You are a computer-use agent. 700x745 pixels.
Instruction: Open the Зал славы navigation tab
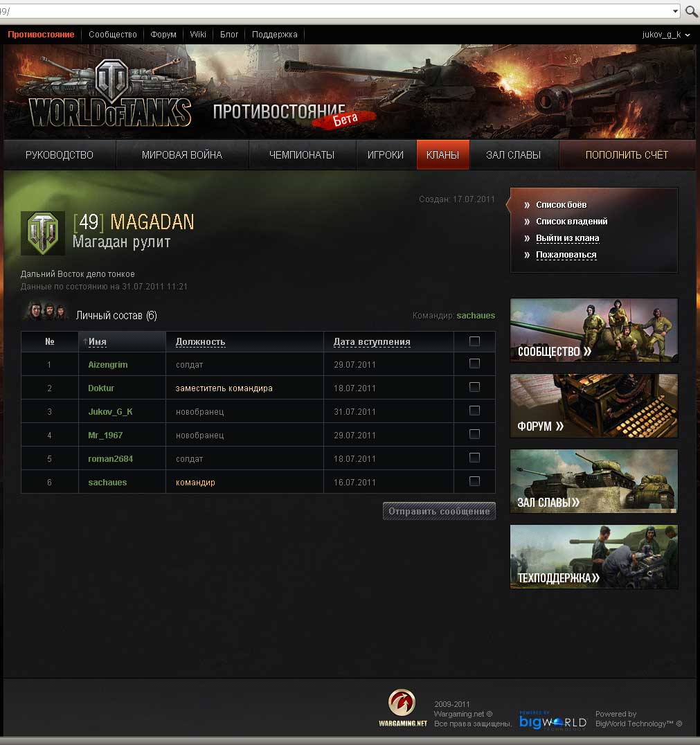[x=513, y=155]
